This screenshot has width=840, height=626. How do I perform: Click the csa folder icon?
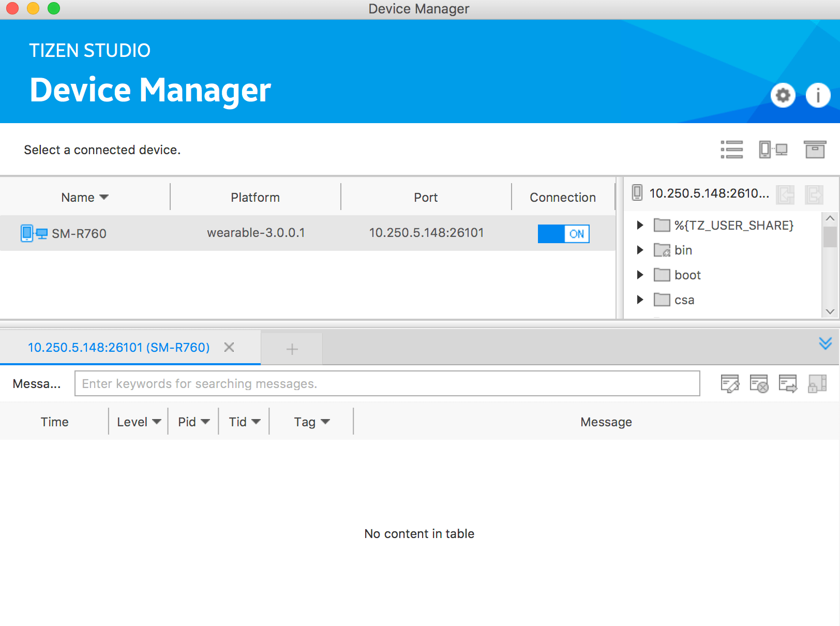[x=662, y=300]
